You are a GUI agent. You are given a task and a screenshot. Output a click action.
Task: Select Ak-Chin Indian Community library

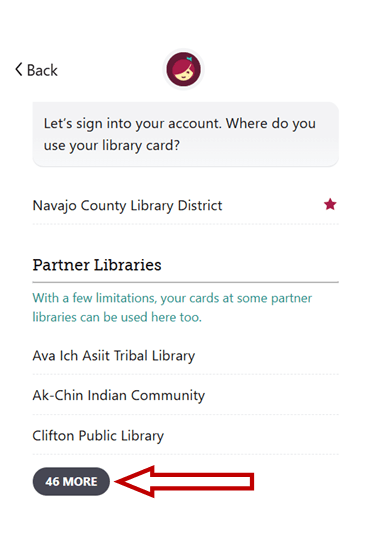186,395
